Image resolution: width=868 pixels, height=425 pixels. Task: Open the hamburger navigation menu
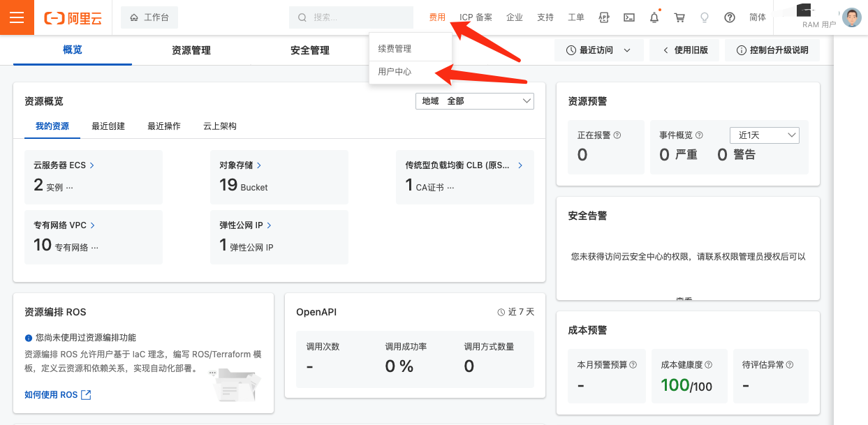(x=17, y=17)
